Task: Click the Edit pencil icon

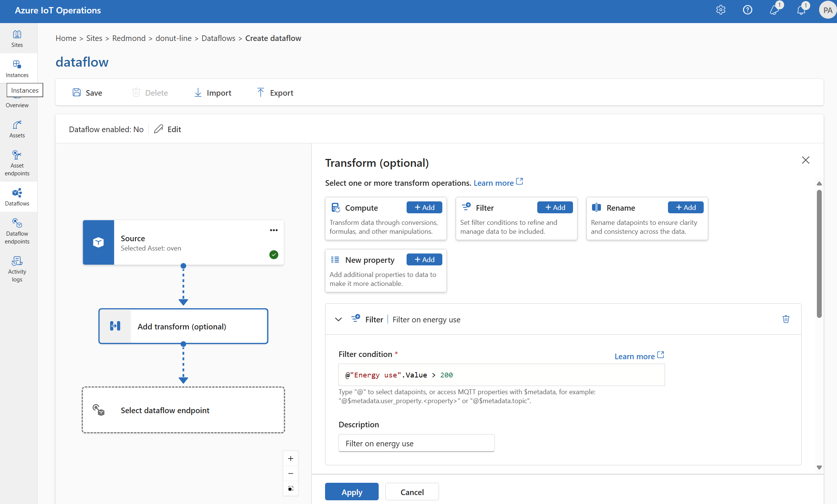Action: (x=159, y=128)
